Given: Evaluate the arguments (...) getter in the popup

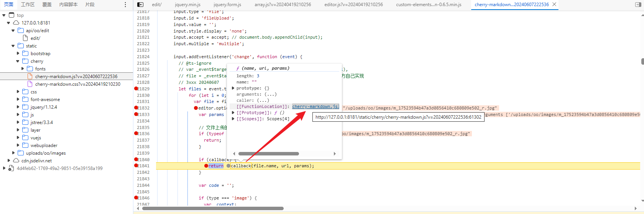Looking at the screenshot, I should 270,94.
